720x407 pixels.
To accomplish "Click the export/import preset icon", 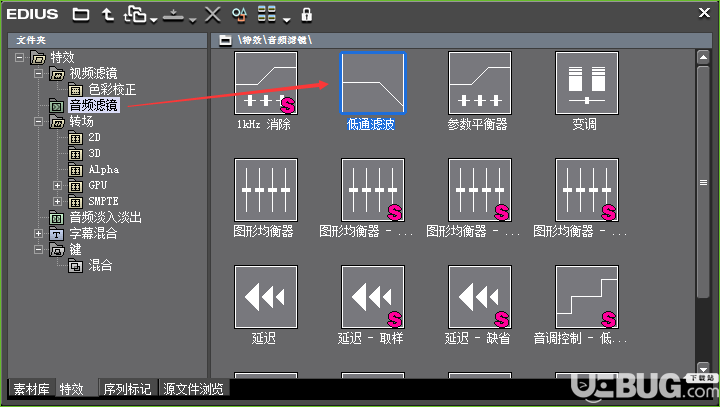I will (x=135, y=15).
